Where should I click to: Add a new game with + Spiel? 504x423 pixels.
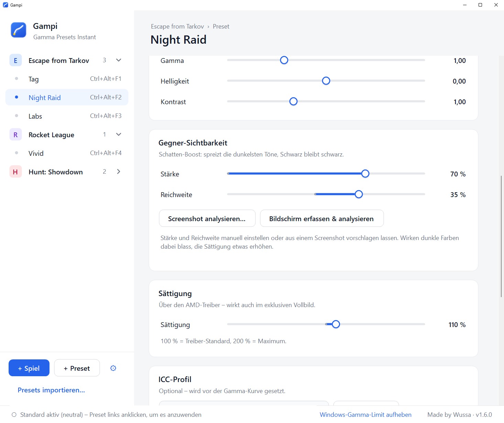click(x=29, y=368)
